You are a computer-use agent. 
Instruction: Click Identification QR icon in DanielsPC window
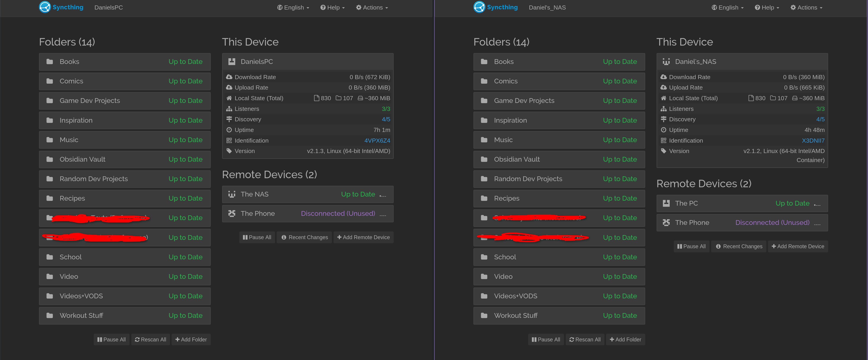coord(229,141)
